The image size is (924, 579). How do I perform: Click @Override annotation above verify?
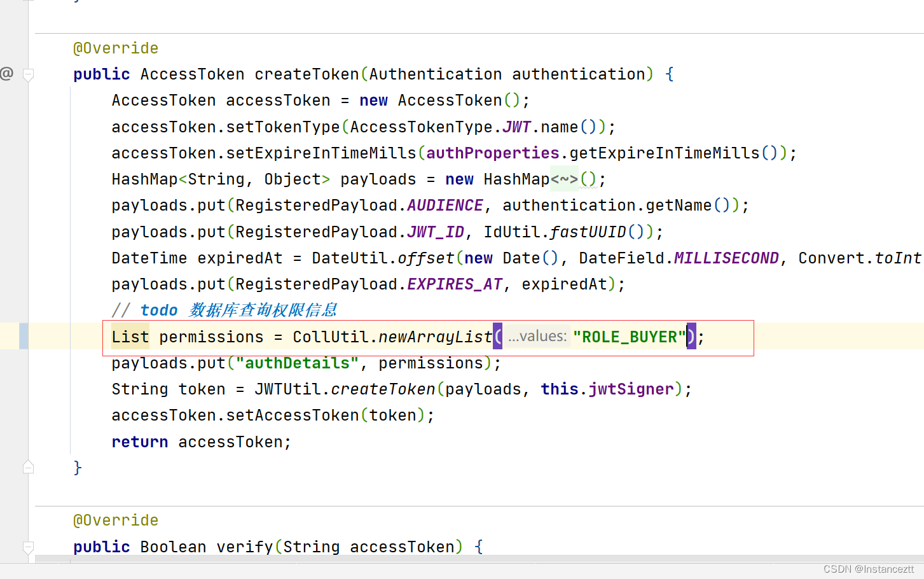point(116,520)
